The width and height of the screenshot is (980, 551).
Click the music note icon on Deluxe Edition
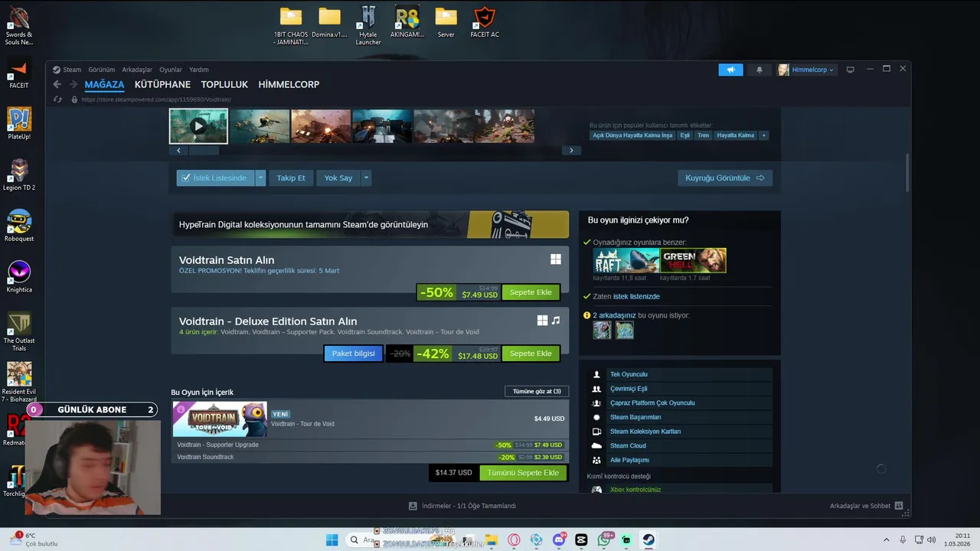556,321
